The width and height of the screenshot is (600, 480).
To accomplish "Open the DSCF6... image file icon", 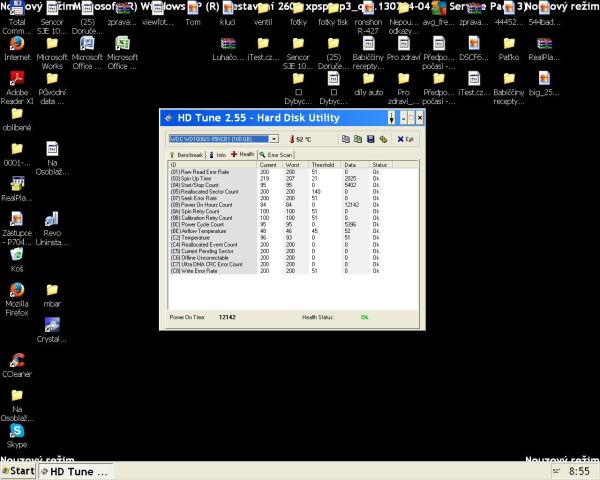I will [x=474, y=49].
